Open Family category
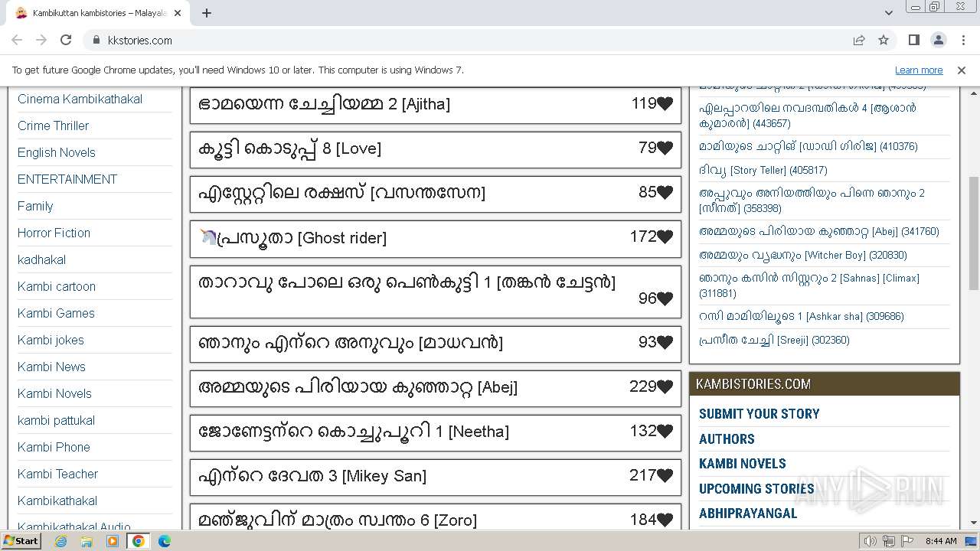Image resolution: width=980 pixels, height=551 pixels. pyautogui.click(x=35, y=206)
